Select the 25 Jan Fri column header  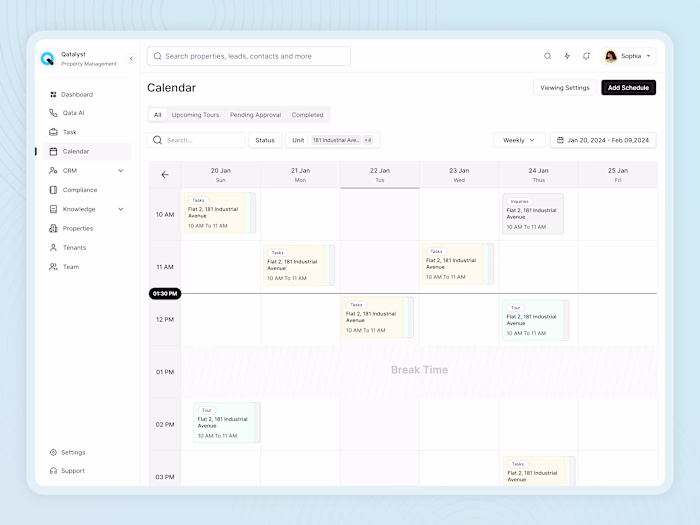click(x=618, y=175)
